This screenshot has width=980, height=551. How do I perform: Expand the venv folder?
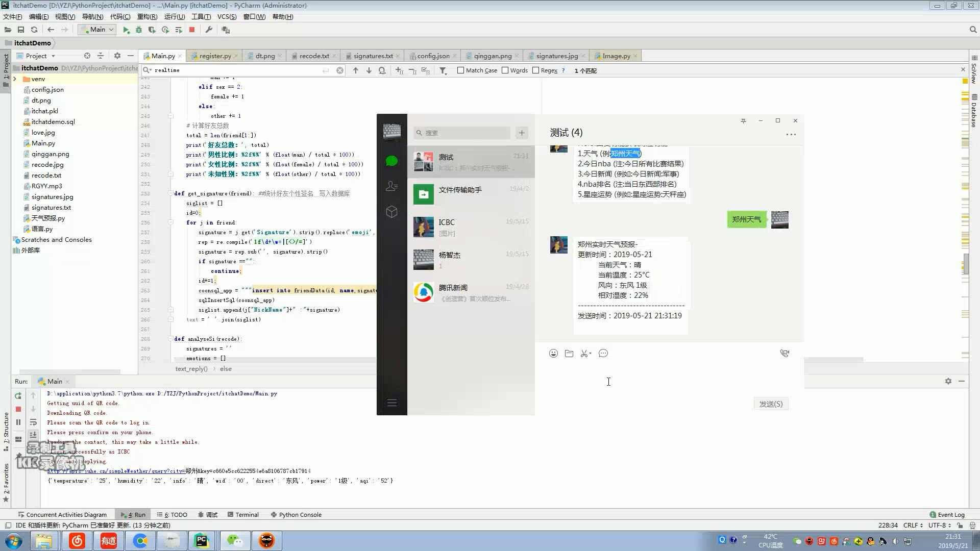(15, 79)
